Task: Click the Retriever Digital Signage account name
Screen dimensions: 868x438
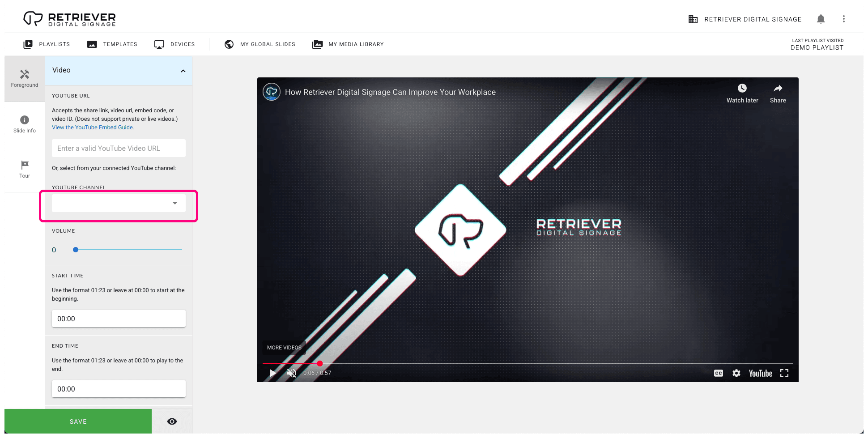Action: [x=753, y=19]
